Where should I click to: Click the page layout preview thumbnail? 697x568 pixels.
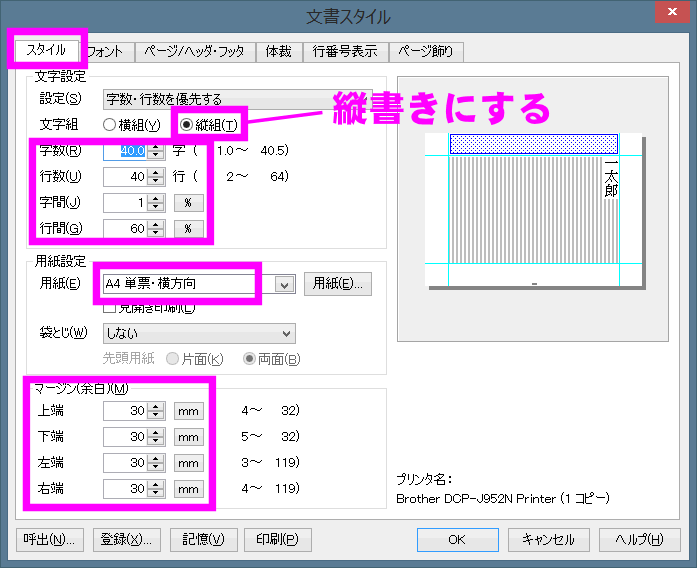point(532,211)
